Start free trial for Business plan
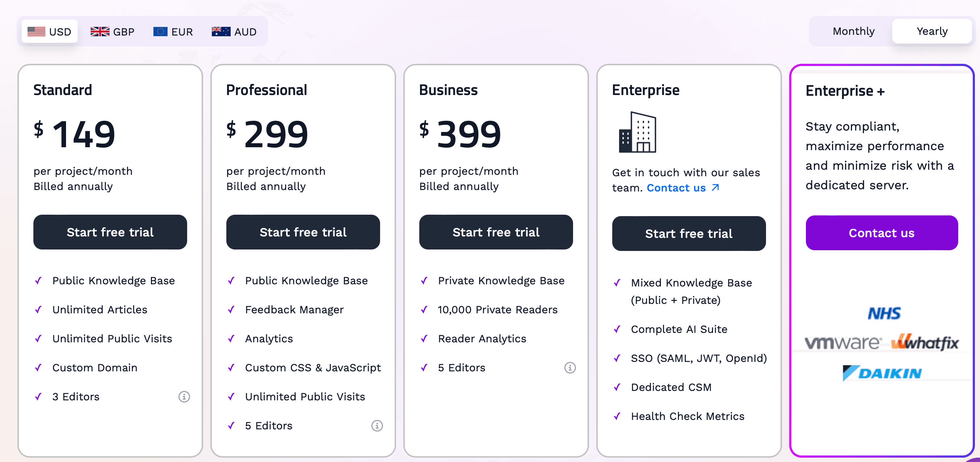 tap(496, 232)
